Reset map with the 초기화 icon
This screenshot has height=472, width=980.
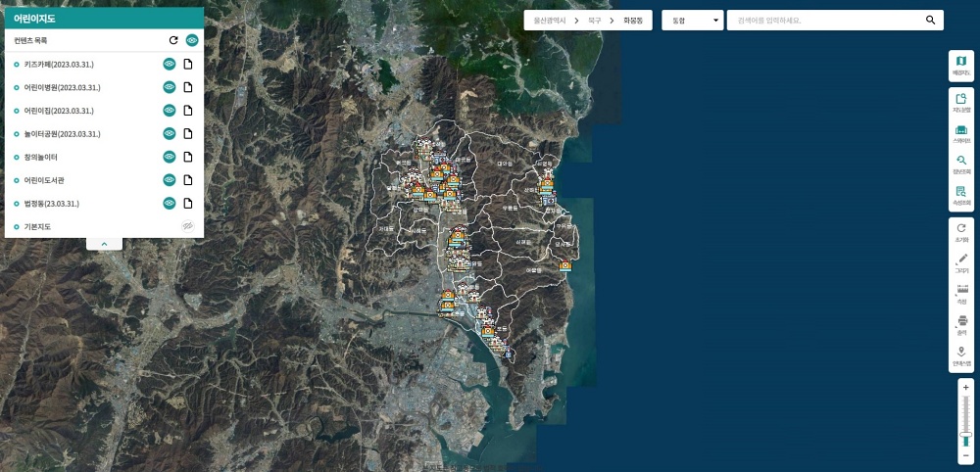point(961,233)
